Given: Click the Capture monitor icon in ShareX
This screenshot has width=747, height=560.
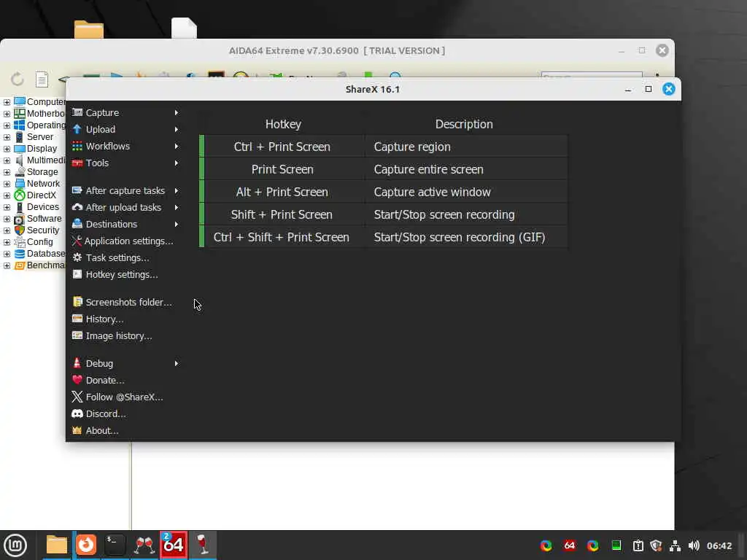Looking at the screenshot, I should tap(77, 112).
